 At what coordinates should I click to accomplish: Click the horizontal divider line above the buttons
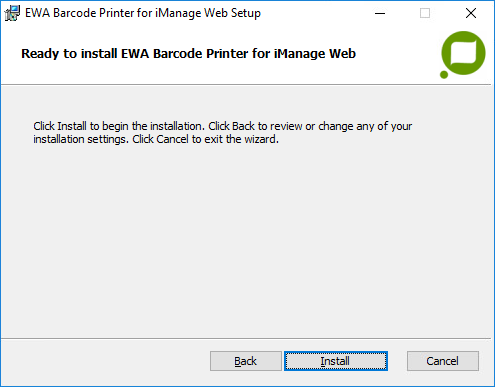[246, 339]
